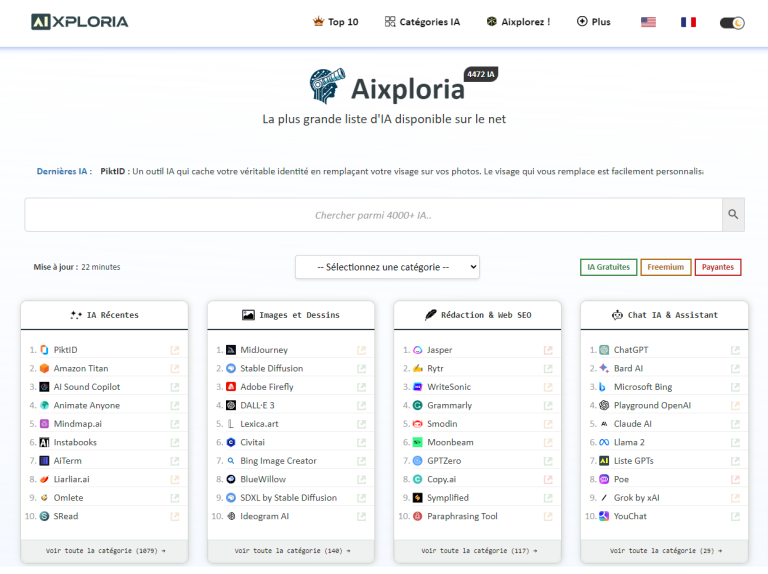Toggle dark mode switch in header
768x574 pixels.
pos(732,23)
